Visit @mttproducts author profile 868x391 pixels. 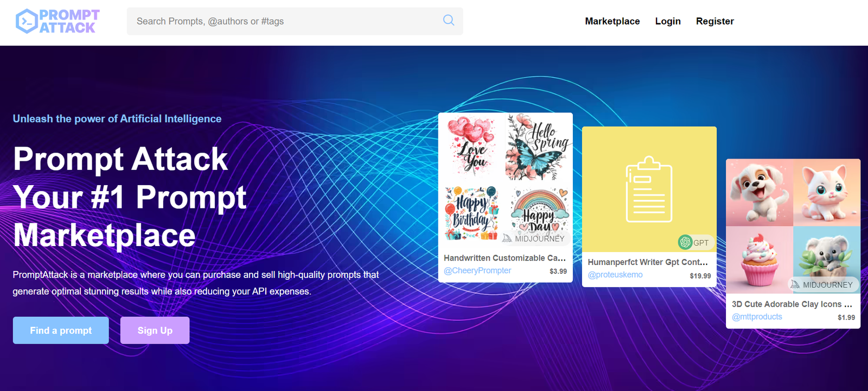tap(757, 317)
